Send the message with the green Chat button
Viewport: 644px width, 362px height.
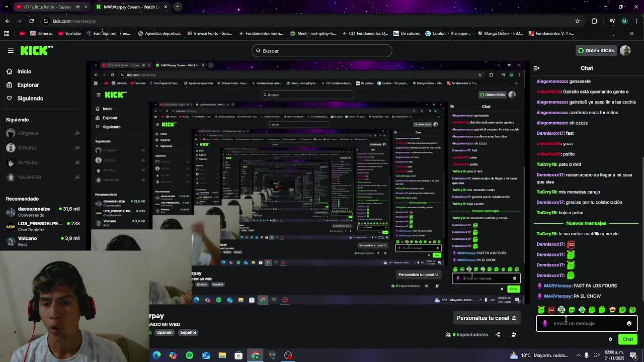tap(627, 339)
